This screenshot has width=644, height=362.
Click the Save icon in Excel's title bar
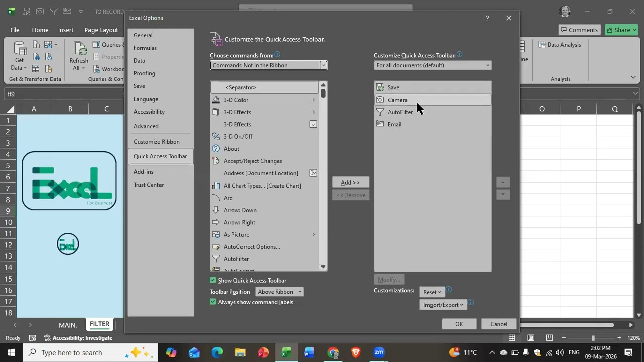click(x=27, y=11)
